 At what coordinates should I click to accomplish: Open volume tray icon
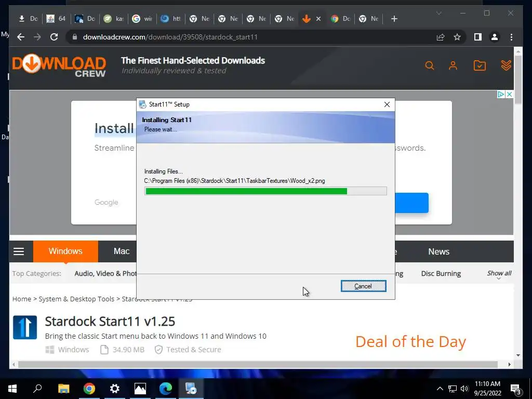pos(464,389)
